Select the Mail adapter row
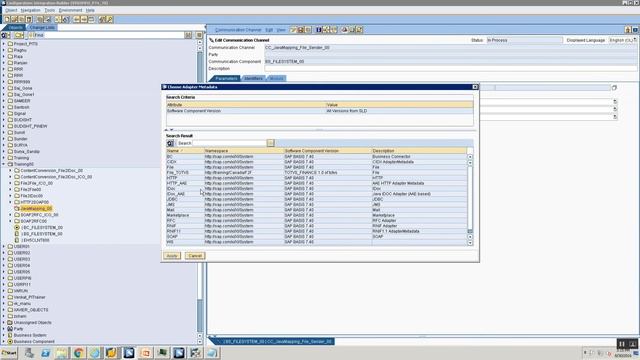This screenshot has height=360, width=640. point(316,210)
